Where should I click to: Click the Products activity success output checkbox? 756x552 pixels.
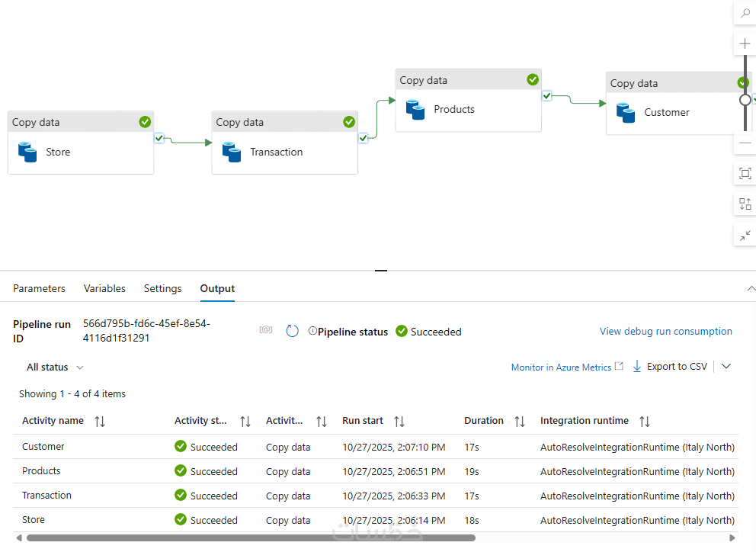pos(546,95)
